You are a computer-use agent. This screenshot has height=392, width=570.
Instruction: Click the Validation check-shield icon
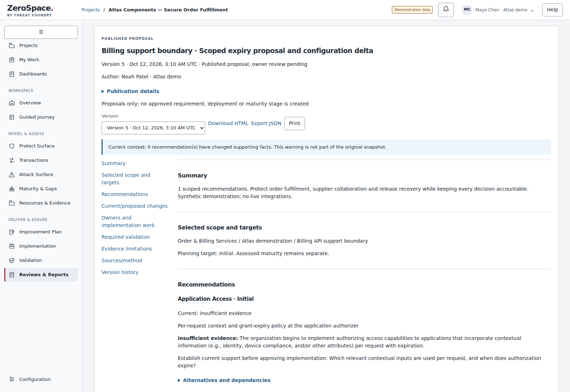[x=12, y=261]
